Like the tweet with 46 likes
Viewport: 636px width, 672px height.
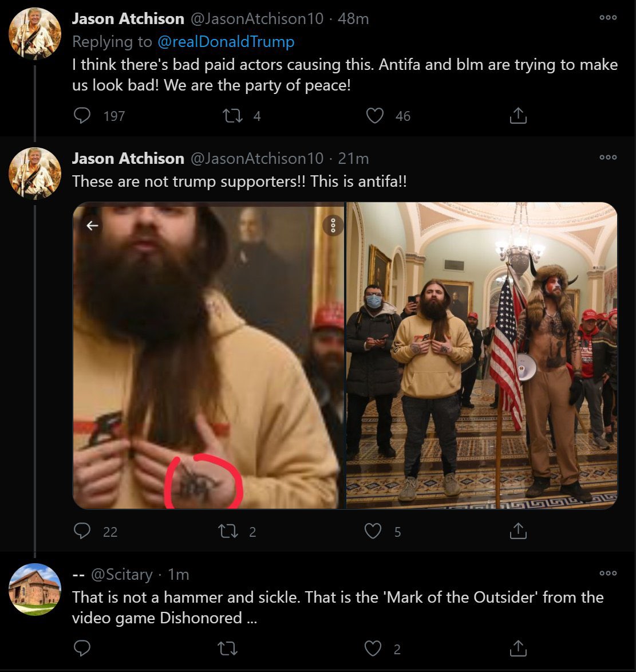374,116
